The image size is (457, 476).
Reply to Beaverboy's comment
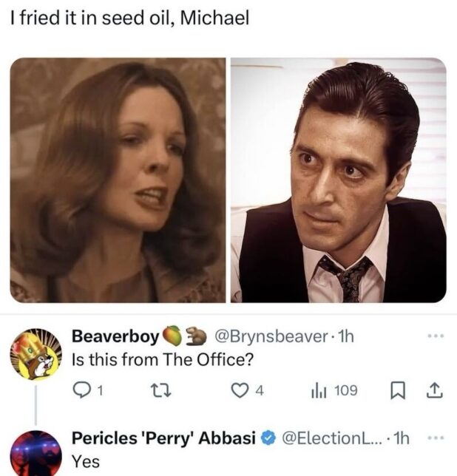[x=81, y=390]
